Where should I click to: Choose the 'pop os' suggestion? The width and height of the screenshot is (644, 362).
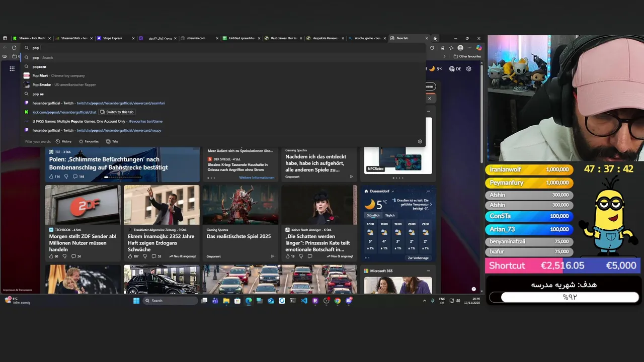224,94
